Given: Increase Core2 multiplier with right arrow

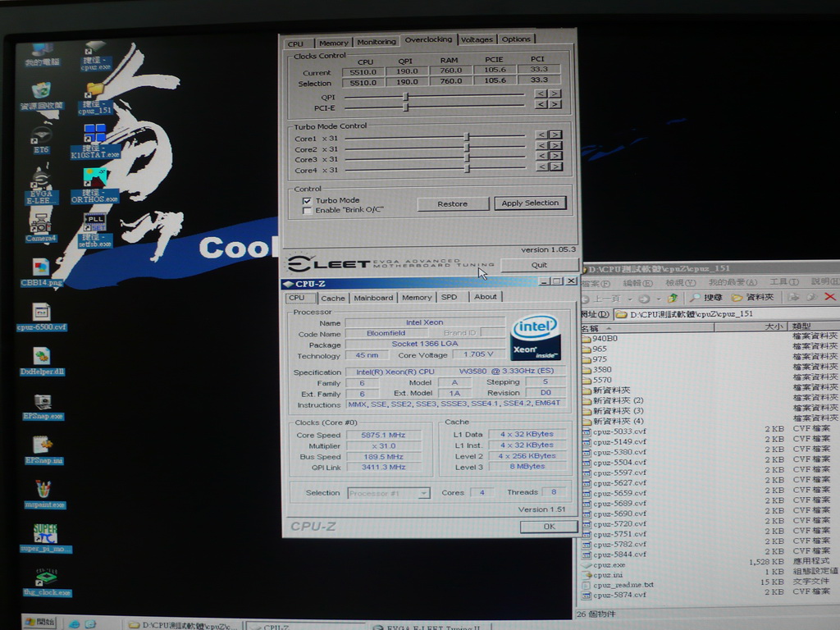Looking at the screenshot, I should pyautogui.click(x=556, y=145).
